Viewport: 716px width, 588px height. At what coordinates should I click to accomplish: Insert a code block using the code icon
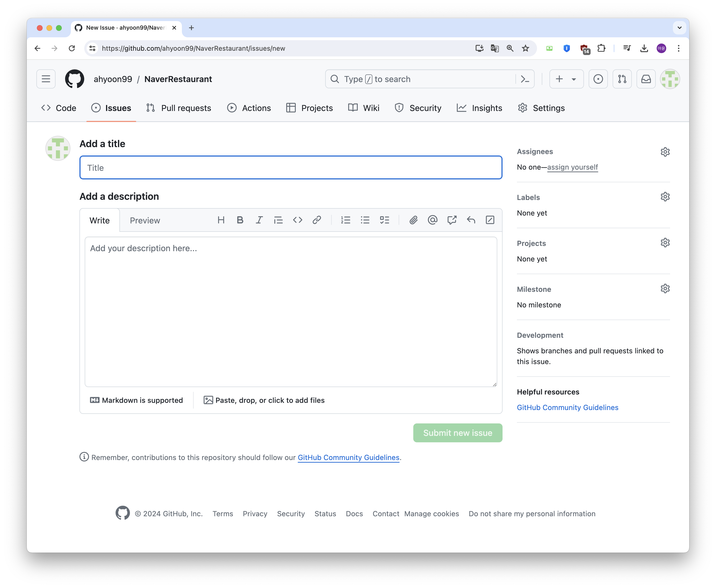(x=297, y=220)
